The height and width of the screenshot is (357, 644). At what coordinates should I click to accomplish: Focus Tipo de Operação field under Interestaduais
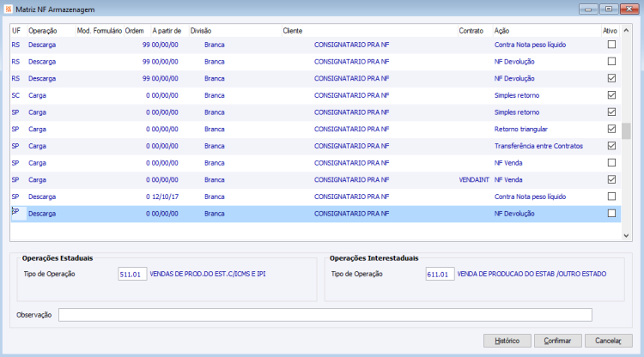[440, 274]
